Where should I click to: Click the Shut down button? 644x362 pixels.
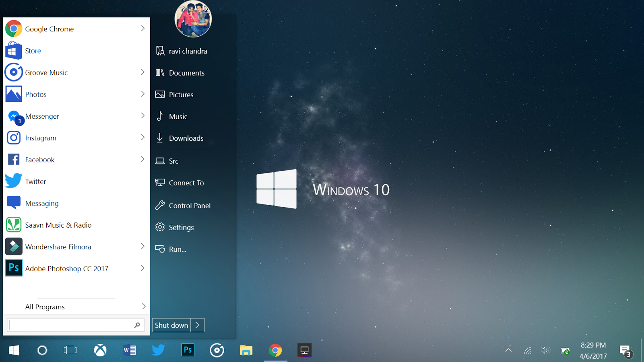(x=171, y=325)
